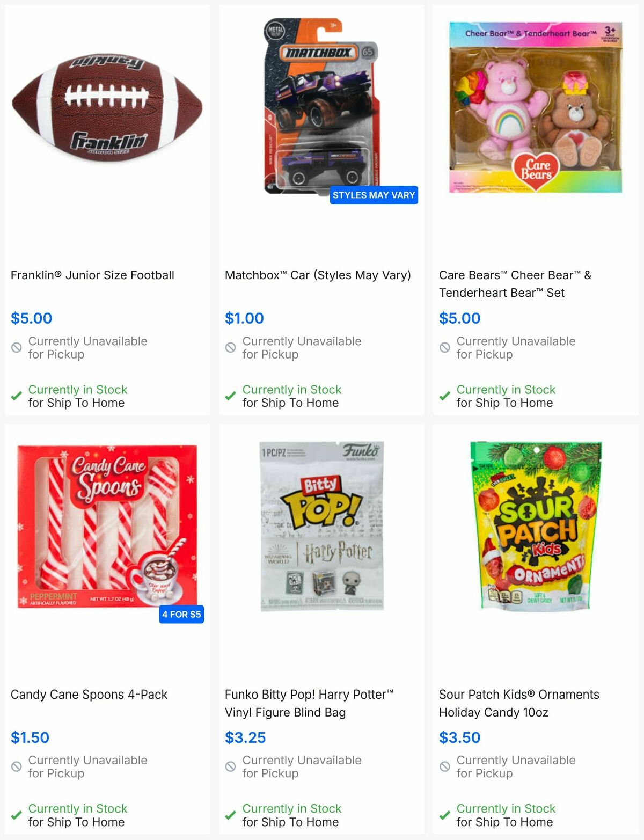Screen dimensions: 644x840
Task: Click the 4 FOR $5 badge on Candy Cane Spoons
Action: 181,615
